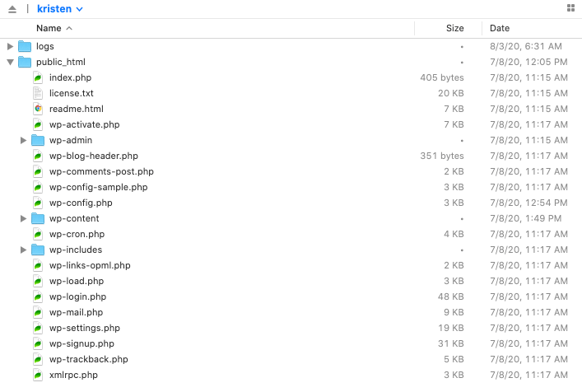Image resolution: width=582 pixels, height=392 pixels.
Task: Expand the wp-admin folder triangle
Action: pyautogui.click(x=23, y=140)
